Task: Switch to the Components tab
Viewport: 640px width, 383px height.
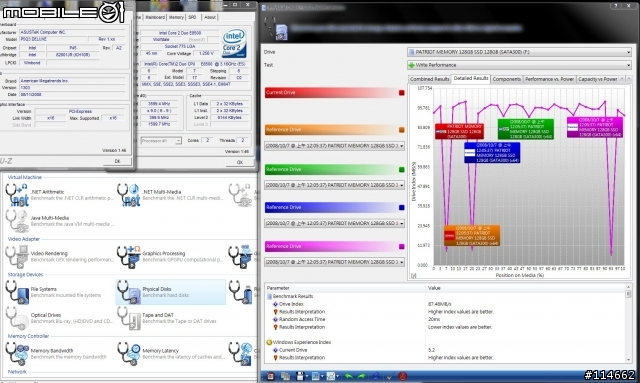Action: click(507, 79)
